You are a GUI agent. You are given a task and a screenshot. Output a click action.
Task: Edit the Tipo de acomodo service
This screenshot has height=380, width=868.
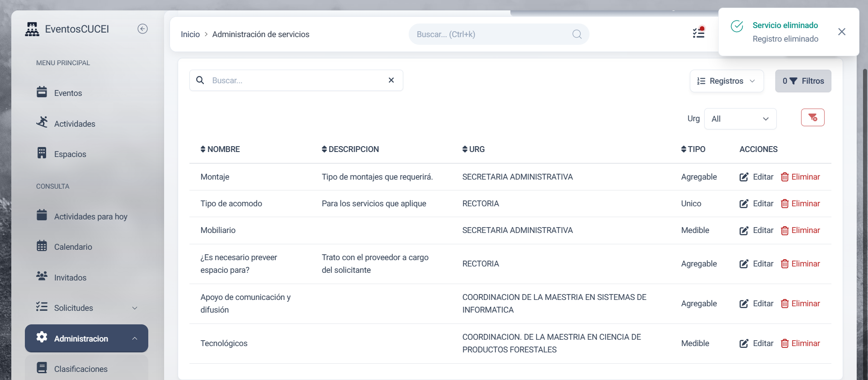tap(756, 204)
